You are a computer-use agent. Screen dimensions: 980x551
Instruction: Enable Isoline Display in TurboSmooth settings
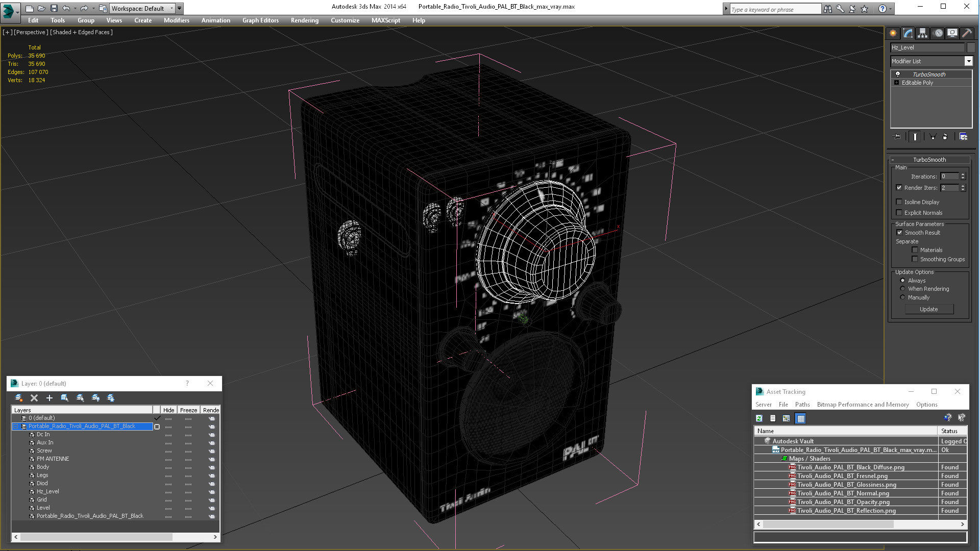(x=900, y=202)
